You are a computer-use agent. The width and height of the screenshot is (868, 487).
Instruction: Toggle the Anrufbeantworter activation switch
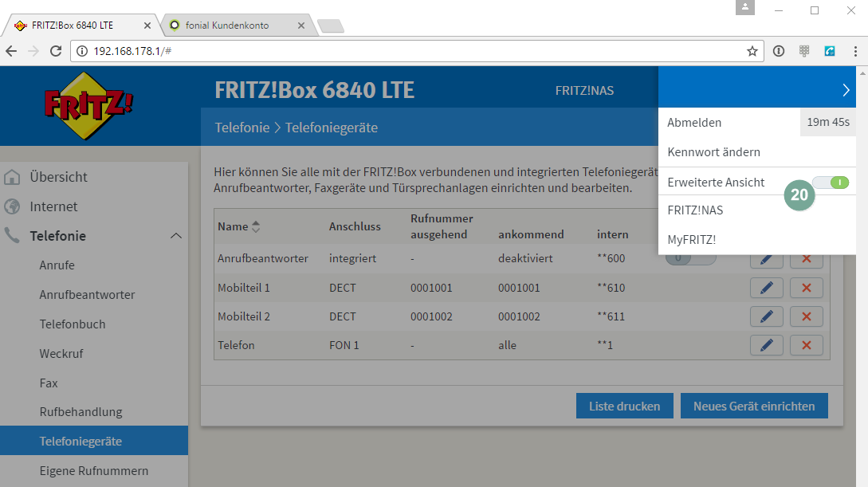point(690,259)
